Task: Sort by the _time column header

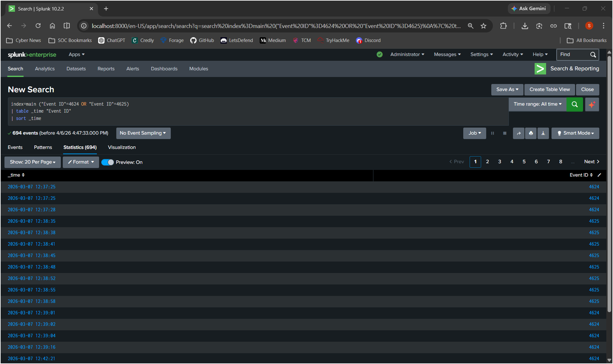Action: (16, 175)
